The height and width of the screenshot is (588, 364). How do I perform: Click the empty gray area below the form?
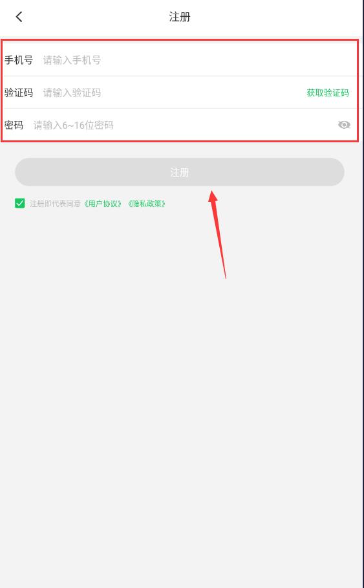tap(182, 413)
